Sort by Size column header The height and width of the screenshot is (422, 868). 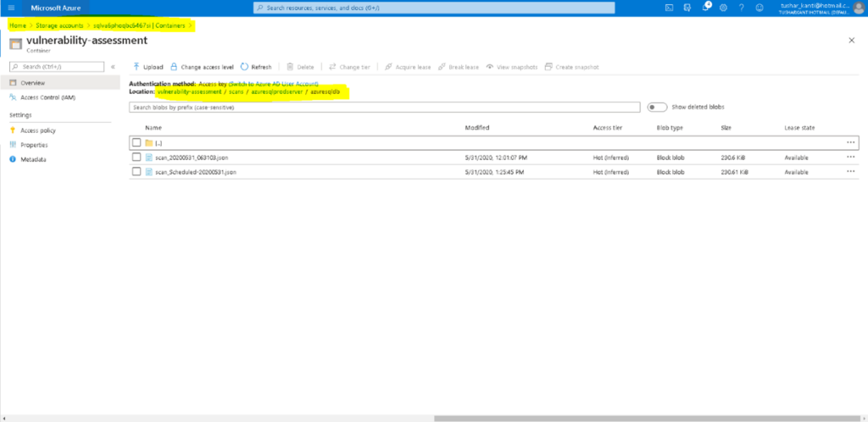pyautogui.click(x=726, y=128)
